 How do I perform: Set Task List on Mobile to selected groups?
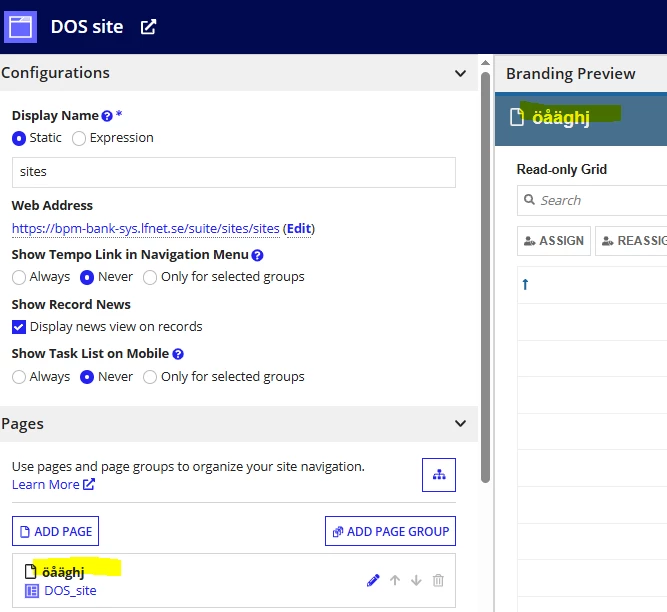(x=150, y=377)
